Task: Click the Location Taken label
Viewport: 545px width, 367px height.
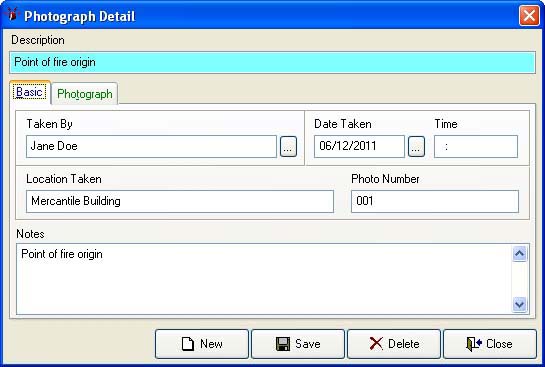Action: click(64, 179)
